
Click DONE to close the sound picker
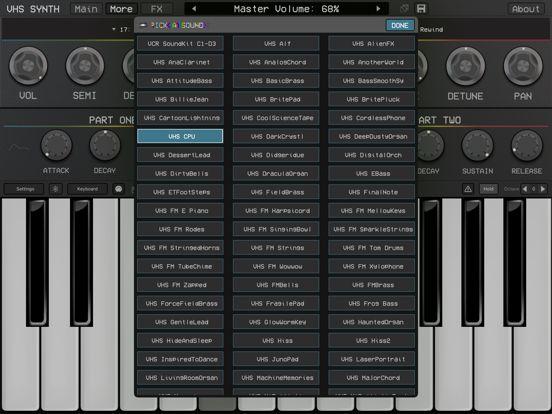(400, 25)
